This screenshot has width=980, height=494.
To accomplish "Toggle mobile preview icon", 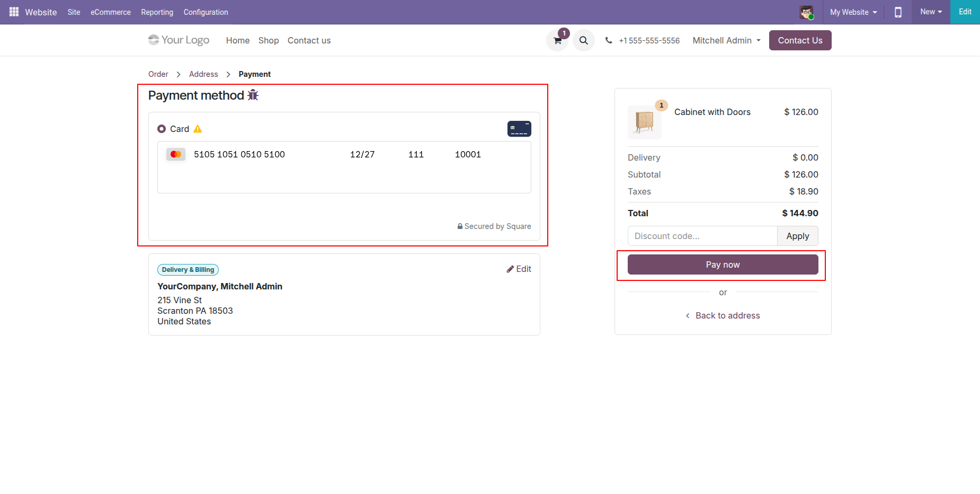I will tap(898, 12).
